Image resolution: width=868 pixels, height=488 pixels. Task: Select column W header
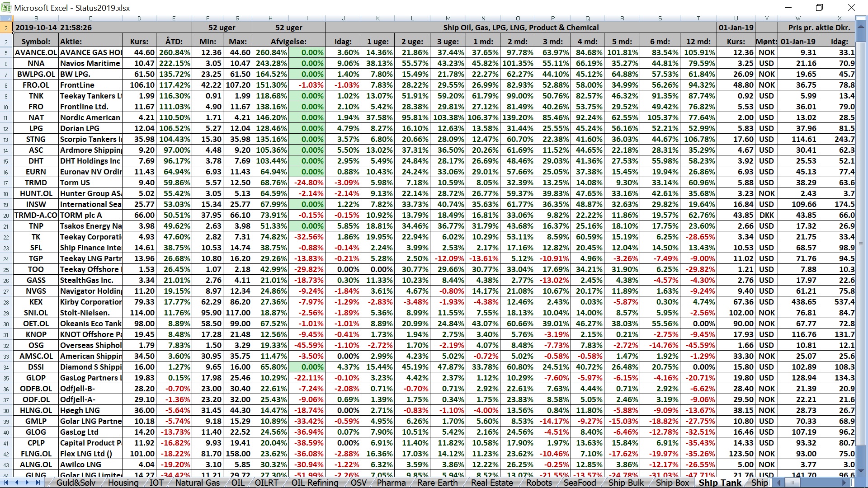[798, 19]
